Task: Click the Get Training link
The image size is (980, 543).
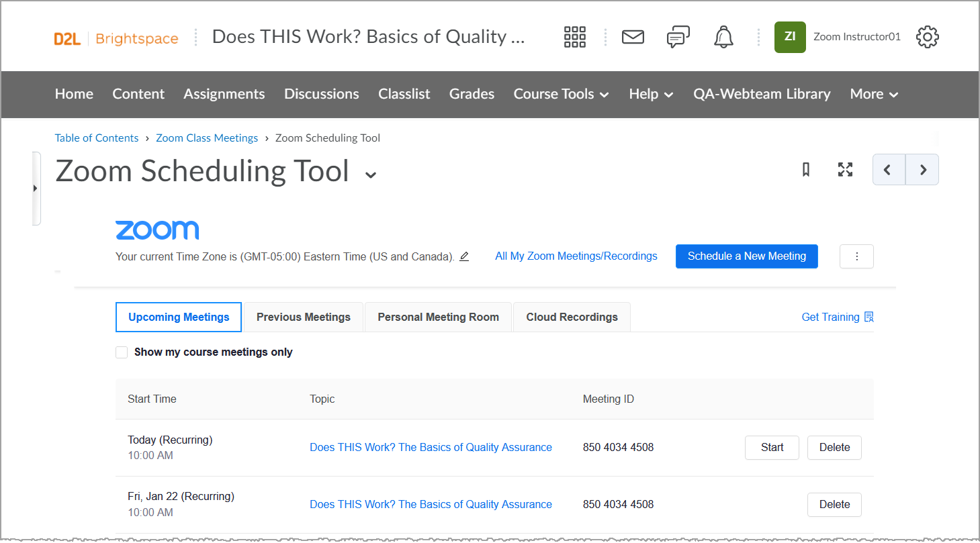Action: (830, 317)
